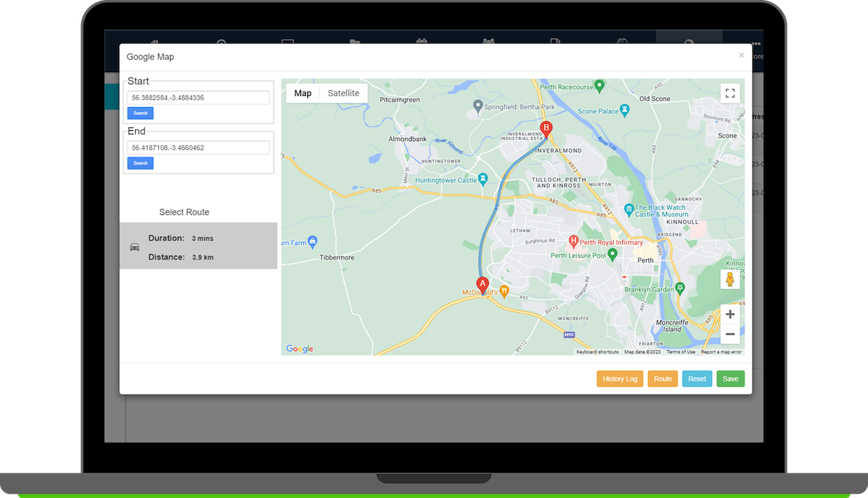This screenshot has height=498, width=868.
Task: Click the red marker A on the map
Action: (482, 285)
